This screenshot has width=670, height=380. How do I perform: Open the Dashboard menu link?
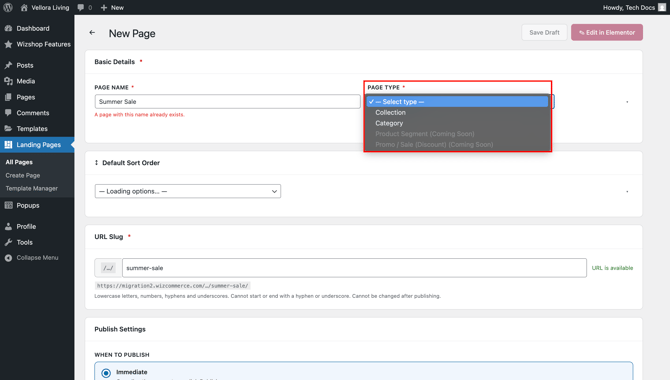click(x=33, y=28)
